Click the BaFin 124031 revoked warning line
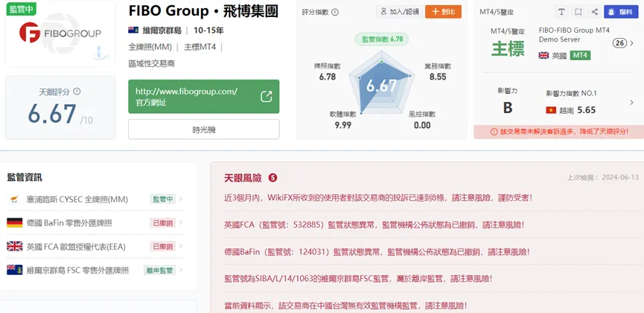 coord(377,252)
